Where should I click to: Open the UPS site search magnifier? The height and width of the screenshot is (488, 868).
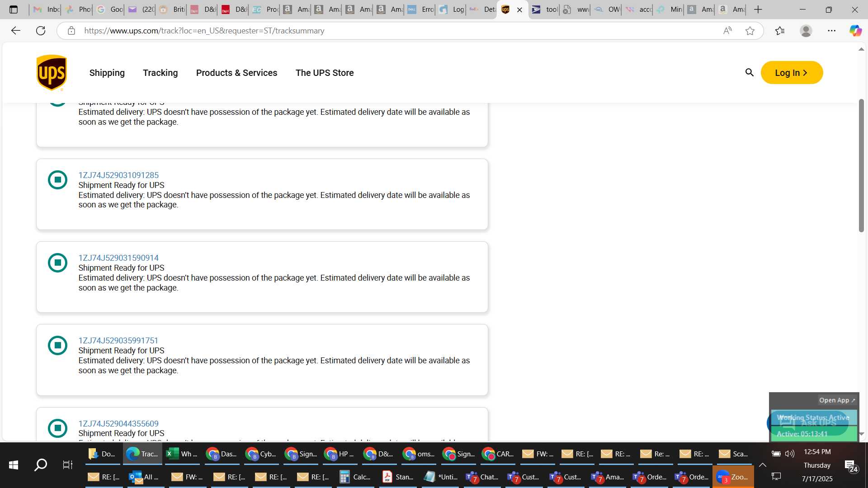749,73
